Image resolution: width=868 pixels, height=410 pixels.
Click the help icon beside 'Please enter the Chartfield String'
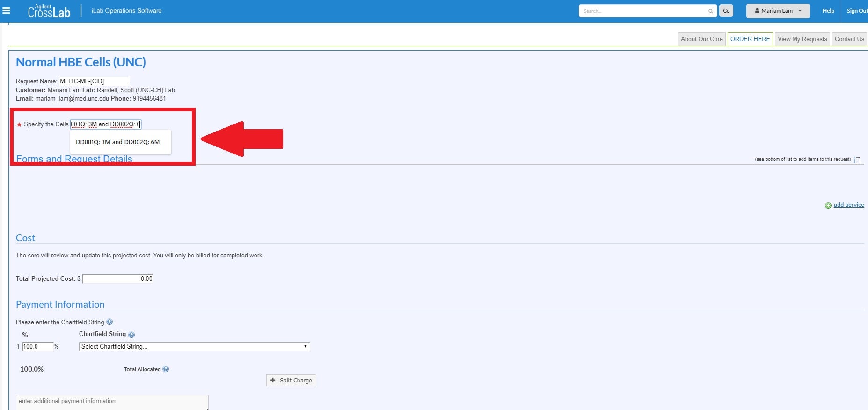[109, 322]
